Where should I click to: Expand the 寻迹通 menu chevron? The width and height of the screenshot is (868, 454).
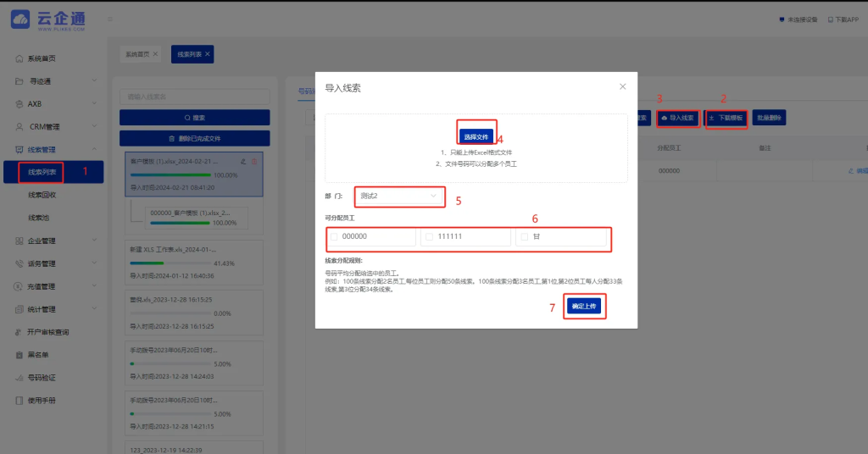pyautogui.click(x=94, y=80)
